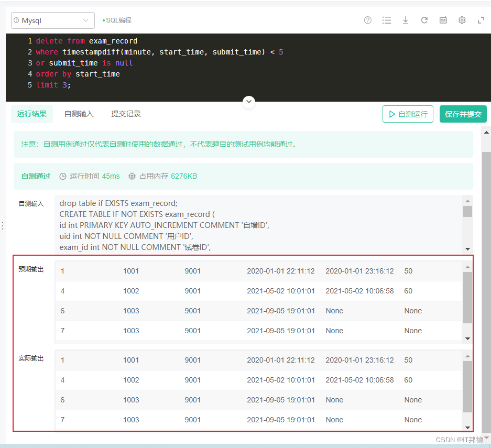Collapse the code editor with chevron button

click(x=249, y=102)
